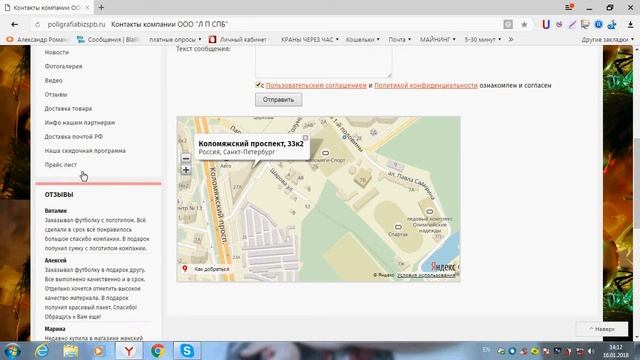Go back with the browser back arrow
This screenshot has height=360, width=640.
tap(15, 24)
